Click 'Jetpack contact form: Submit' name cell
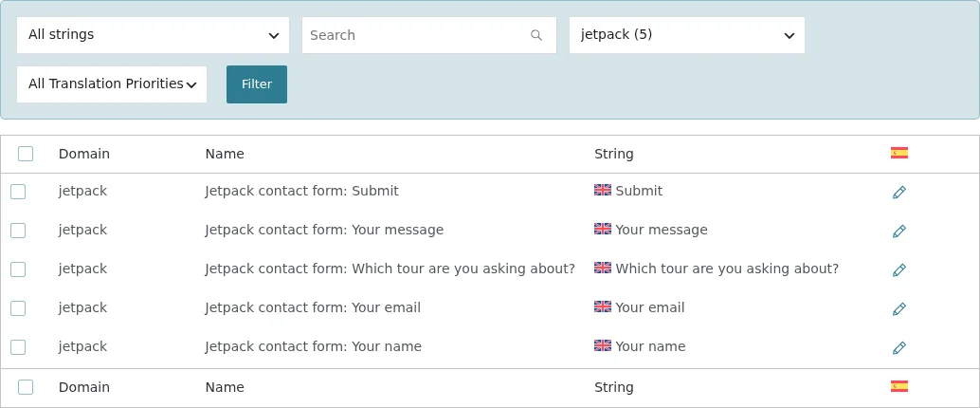Viewport: 980px width, 408px height. tap(302, 191)
